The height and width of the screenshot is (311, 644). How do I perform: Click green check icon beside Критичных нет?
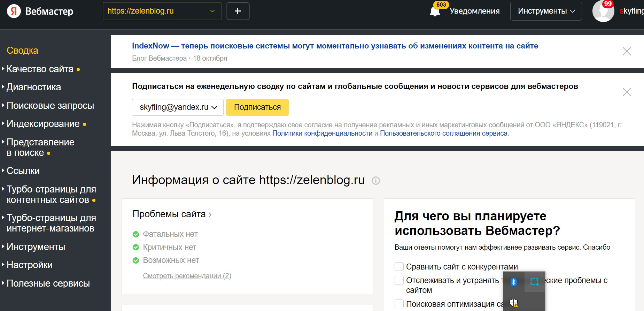136,248
